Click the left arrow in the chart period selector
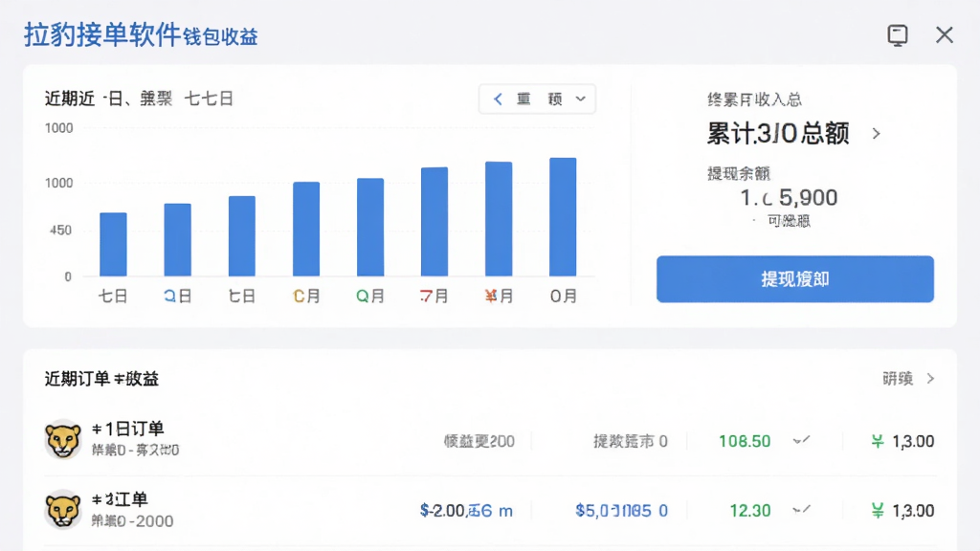The image size is (980, 551). 498,99
